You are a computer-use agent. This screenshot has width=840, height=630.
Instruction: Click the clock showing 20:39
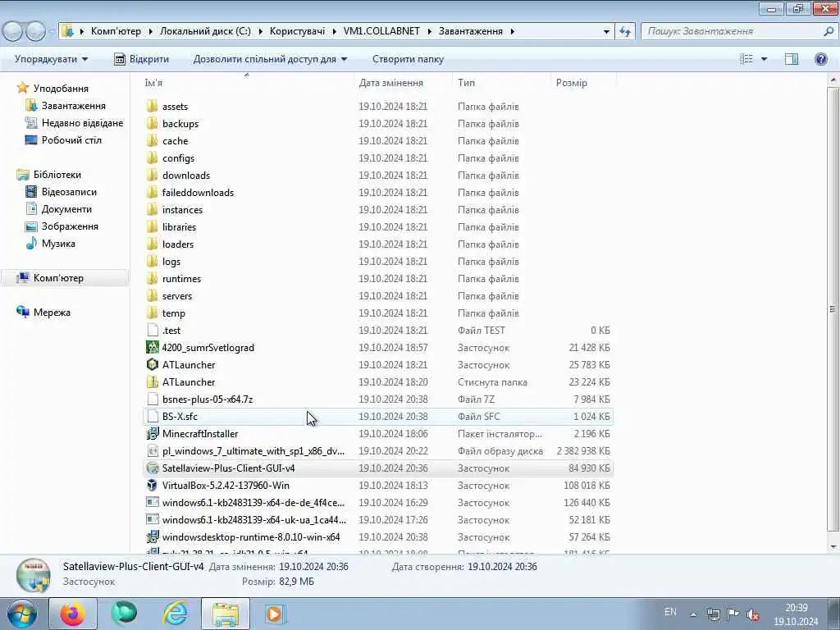pos(796,608)
